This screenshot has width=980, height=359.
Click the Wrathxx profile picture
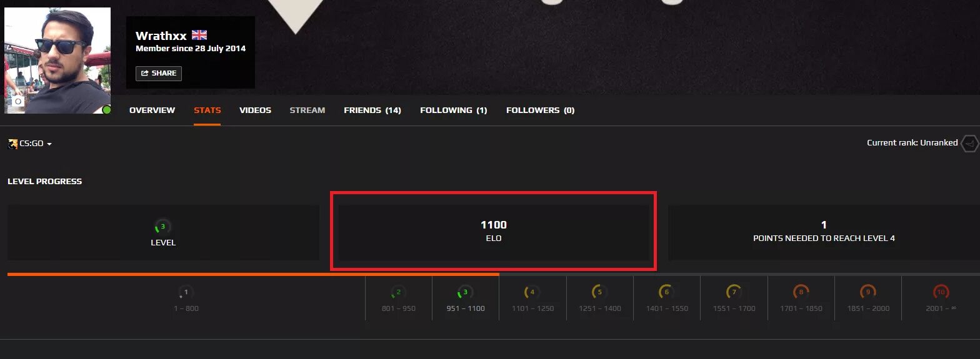click(x=57, y=61)
